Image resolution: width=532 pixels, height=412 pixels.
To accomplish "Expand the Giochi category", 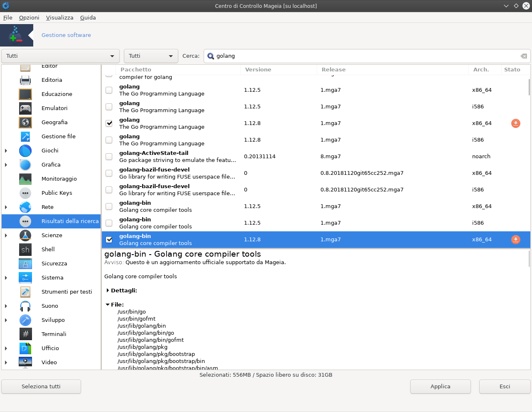I will point(6,151).
